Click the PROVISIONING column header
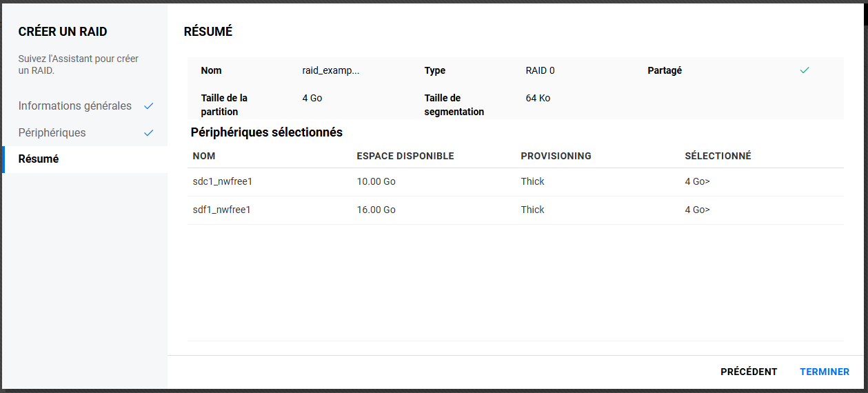The width and height of the screenshot is (868, 393). coord(556,156)
